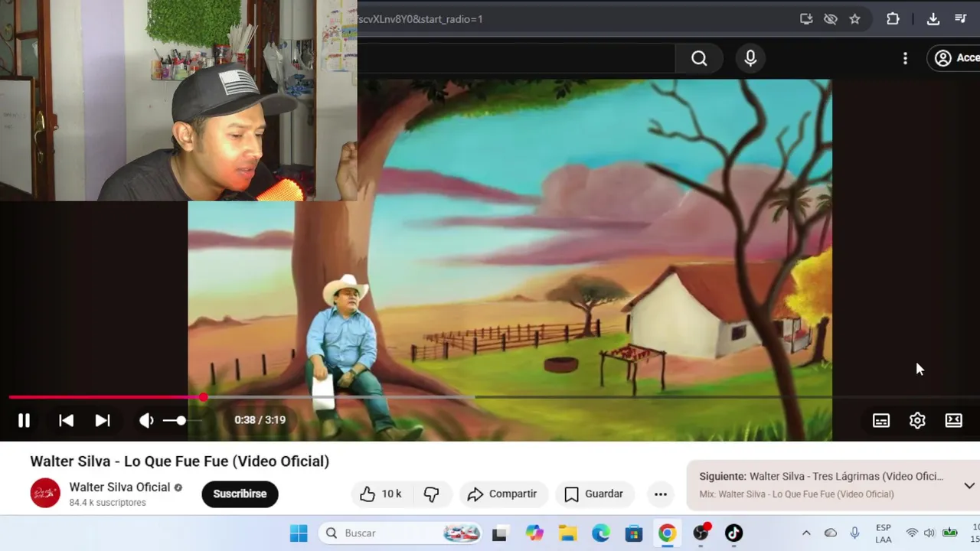Viewport: 980px width, 551px height.
Task: Open Copilot from the taskbar
Action: pyautogui.click(x=534, y=533)
